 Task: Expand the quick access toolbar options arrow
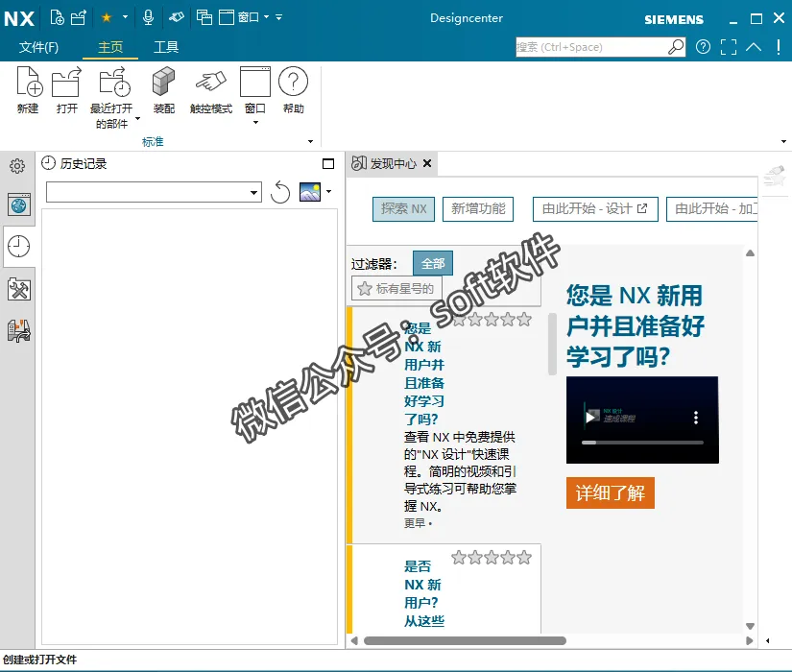click(278, 17)
